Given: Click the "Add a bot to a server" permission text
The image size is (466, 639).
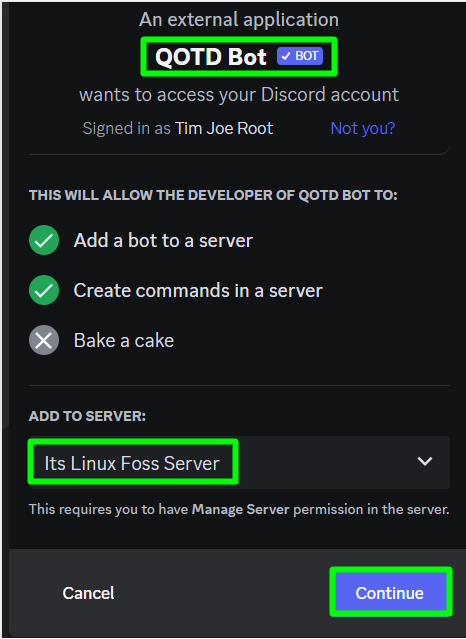Looking at the screenshot, I should 163,240.
